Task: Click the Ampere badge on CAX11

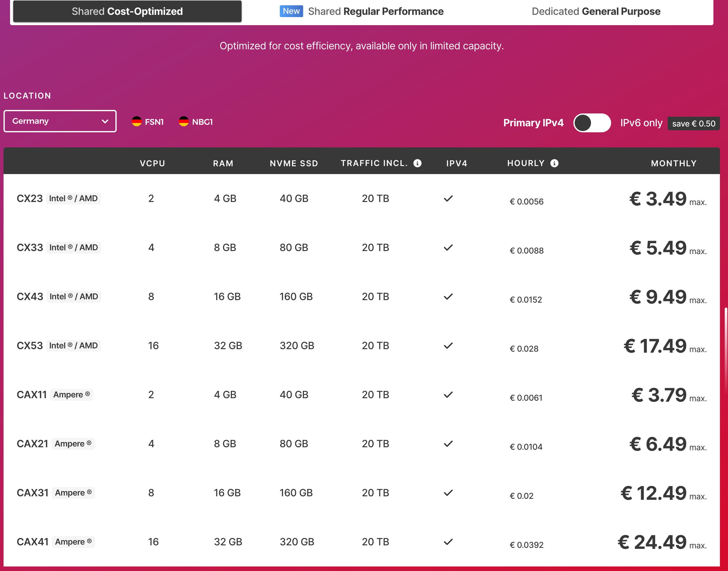Action: tap(71, 395)
